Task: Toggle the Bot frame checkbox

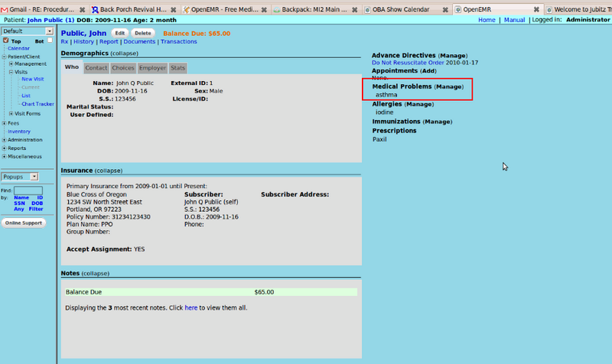Action: 50,41
